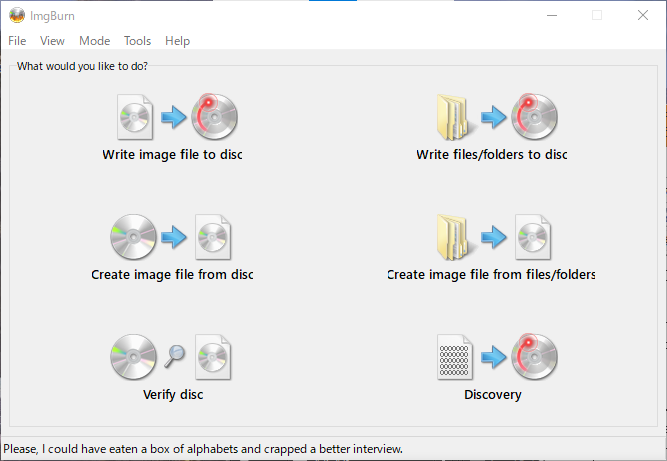The height and width of the screenshot is (461, 667).
Task: Click the Create image file from files/folders label
Action: [491, 275]
